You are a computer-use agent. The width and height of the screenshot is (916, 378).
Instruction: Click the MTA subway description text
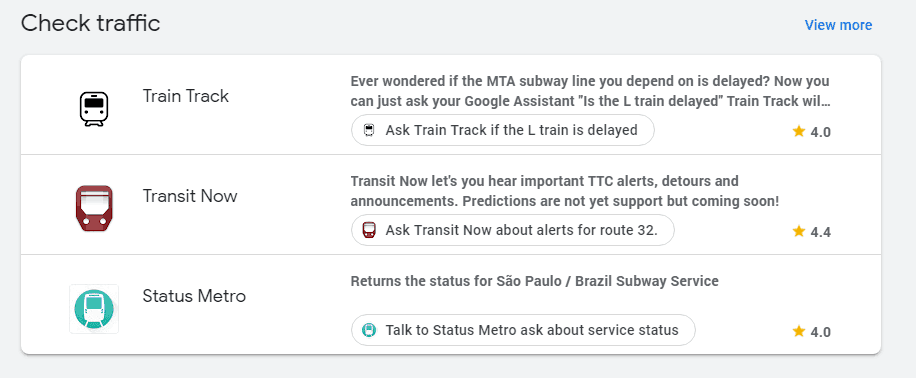[x=591, y=91]
